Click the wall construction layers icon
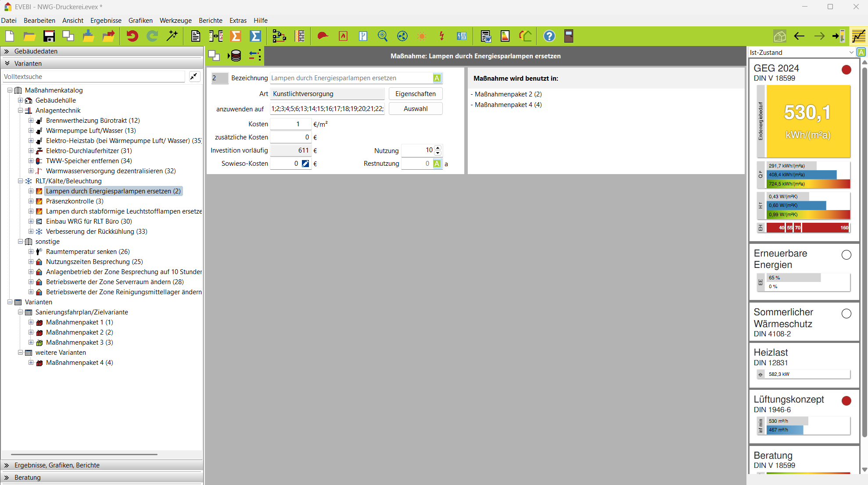This screenshot has height=485, width=868. (300, 36)
